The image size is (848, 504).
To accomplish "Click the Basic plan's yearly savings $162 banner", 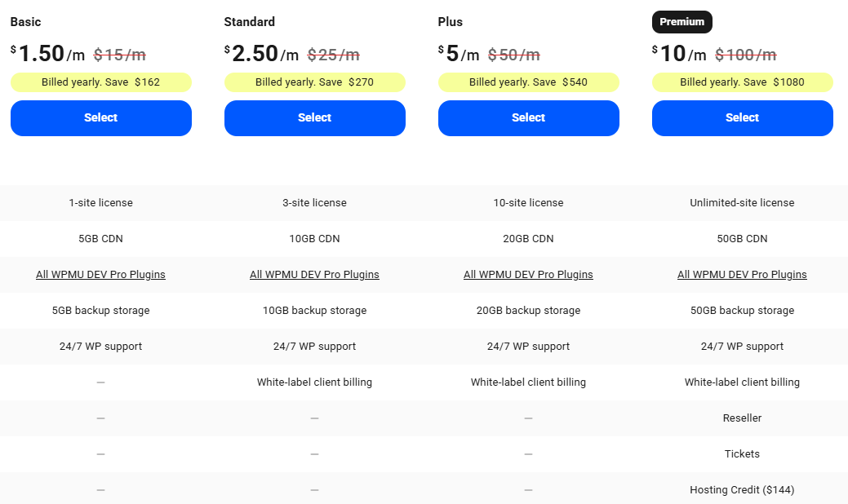I will [x=100, y=82].
